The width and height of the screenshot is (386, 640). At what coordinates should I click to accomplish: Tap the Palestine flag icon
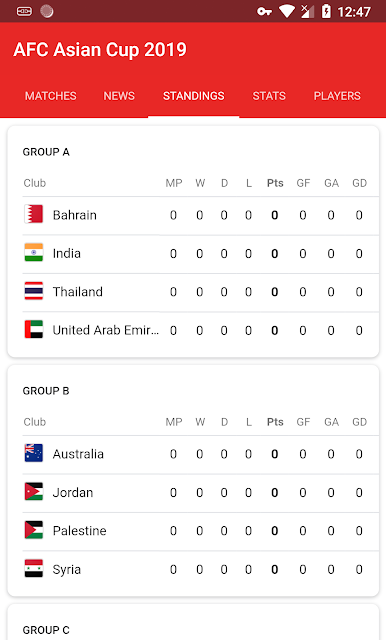33,531
